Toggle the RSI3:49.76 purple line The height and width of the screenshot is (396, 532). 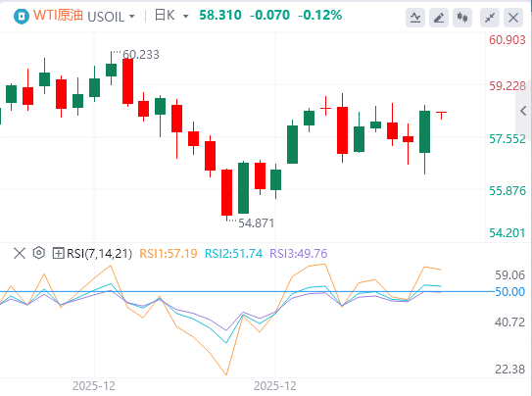pyautogui.click(x=299, y=253)
